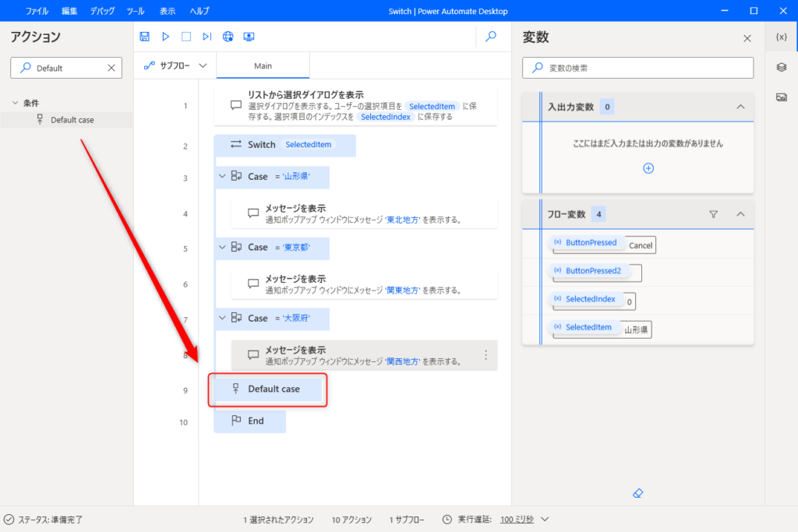
Task: Select the Switch SelectedItem action
Action: point(284,145)
